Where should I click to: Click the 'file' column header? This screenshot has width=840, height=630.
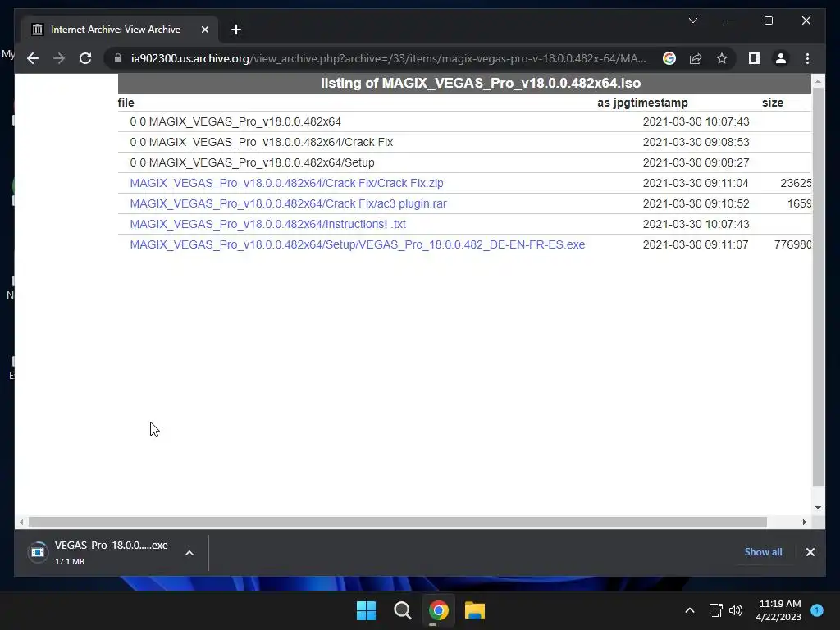pyautogui.click(x=126, y=103)
